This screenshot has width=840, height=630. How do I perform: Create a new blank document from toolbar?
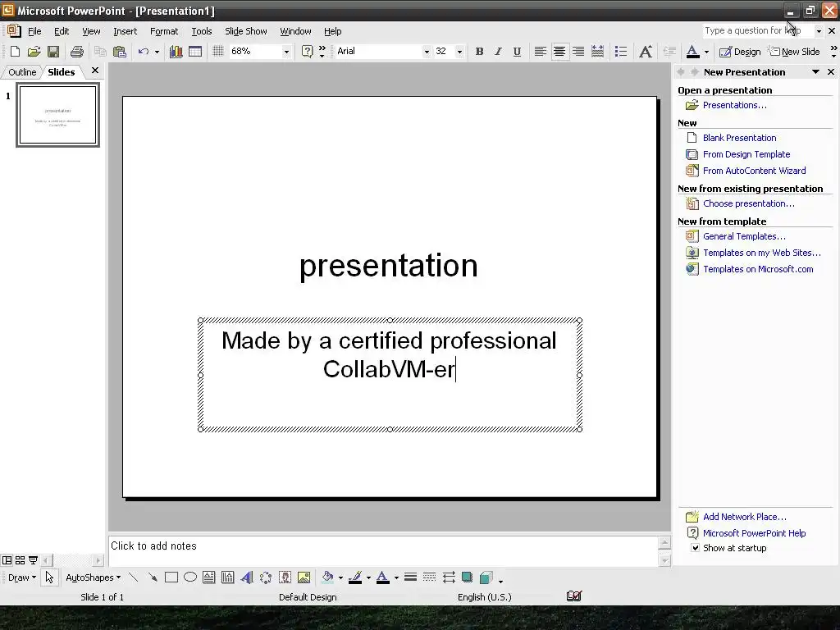coord(15,52)
